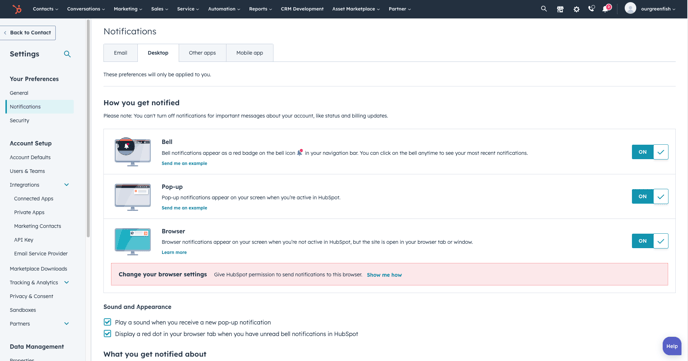The width and height of the screenshot is (688, 361).
Task: Open search from the top navigation bar
Action: point(544,9)
